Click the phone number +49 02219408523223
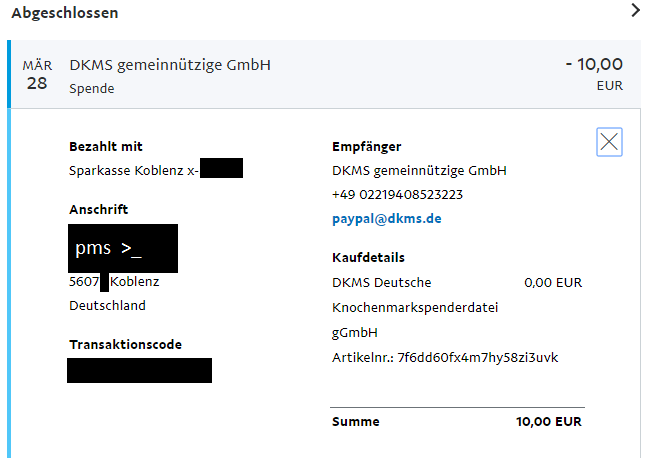646x458 pixels. 398,194
